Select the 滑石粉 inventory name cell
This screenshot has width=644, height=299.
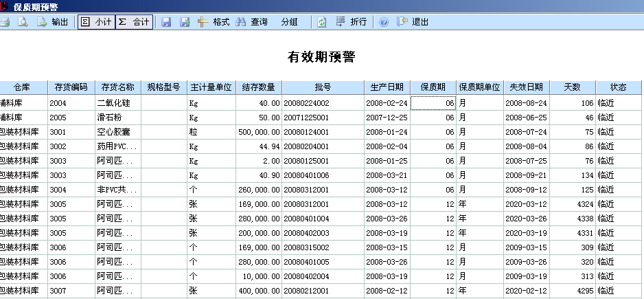point(118,118)
